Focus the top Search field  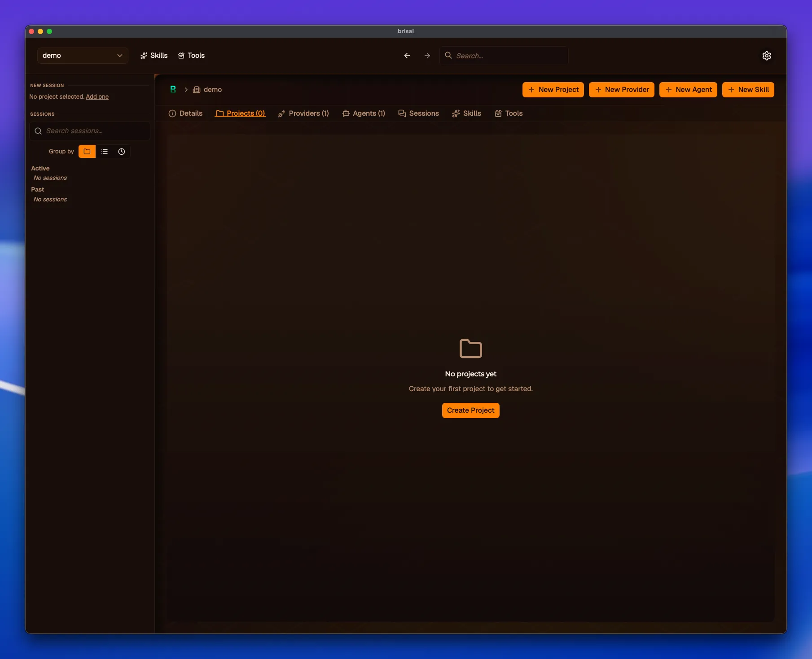(x=504, y=56)
